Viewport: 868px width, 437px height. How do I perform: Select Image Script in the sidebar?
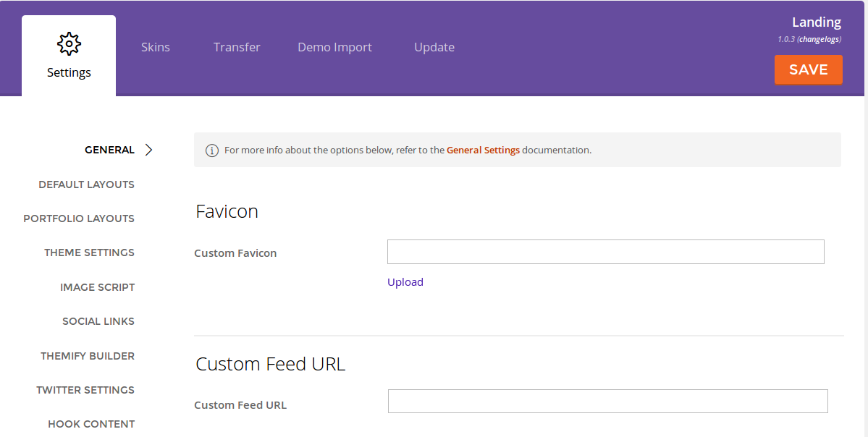97,287
